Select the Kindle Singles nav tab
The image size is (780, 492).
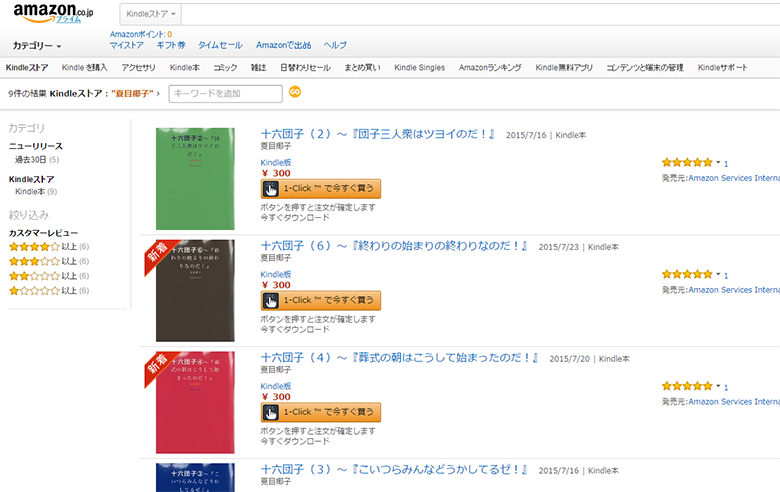click(x=419, y=68)
